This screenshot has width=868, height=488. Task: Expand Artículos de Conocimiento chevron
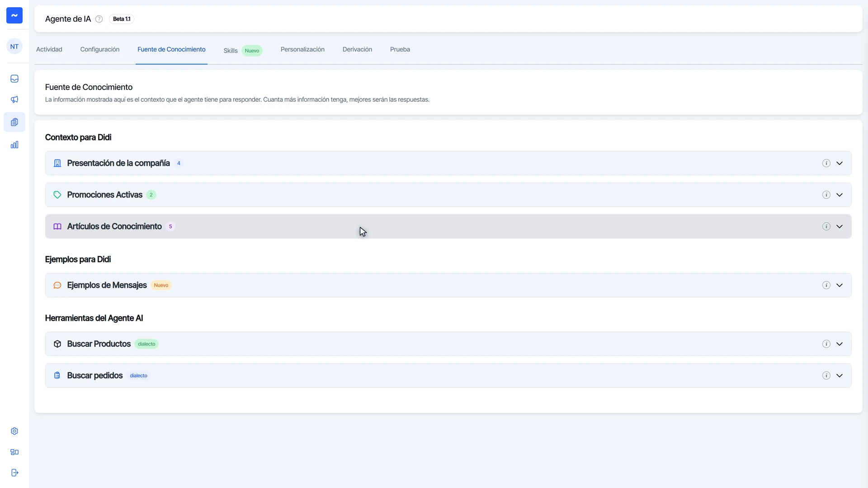840,226
